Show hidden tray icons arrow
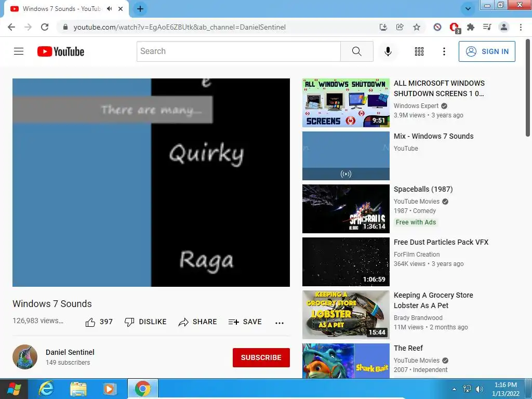The image size is (532, 399). point(454,389)
